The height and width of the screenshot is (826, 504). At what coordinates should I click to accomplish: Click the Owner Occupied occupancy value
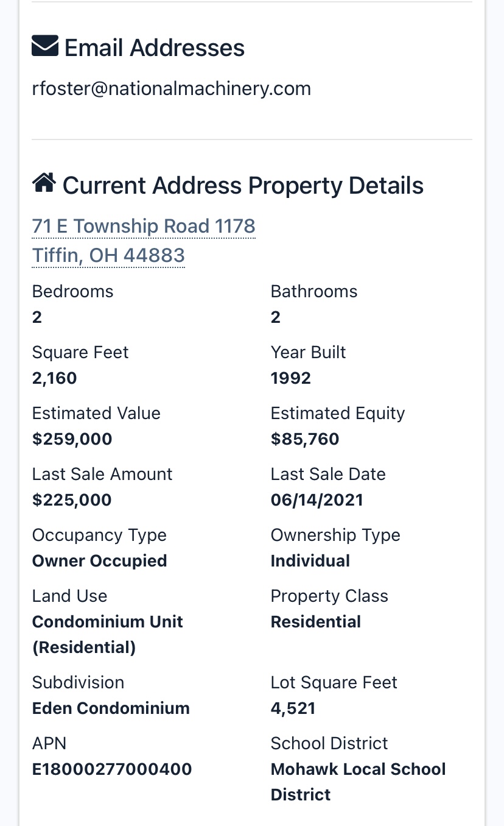[x=99, y=561]
